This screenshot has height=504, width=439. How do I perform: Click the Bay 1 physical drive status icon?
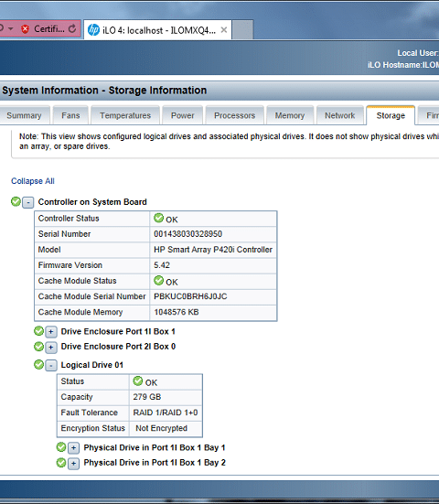tap(61, 447)
